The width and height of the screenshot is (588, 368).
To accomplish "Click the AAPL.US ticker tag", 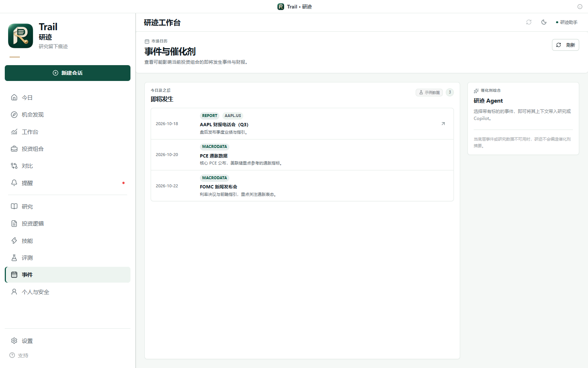I will (233, 116).
